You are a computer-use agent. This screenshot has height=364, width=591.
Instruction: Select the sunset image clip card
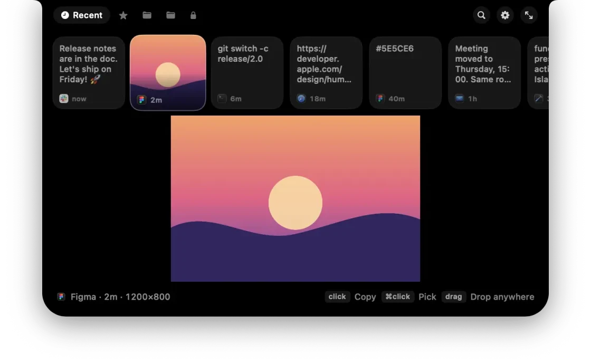point(168,73)
